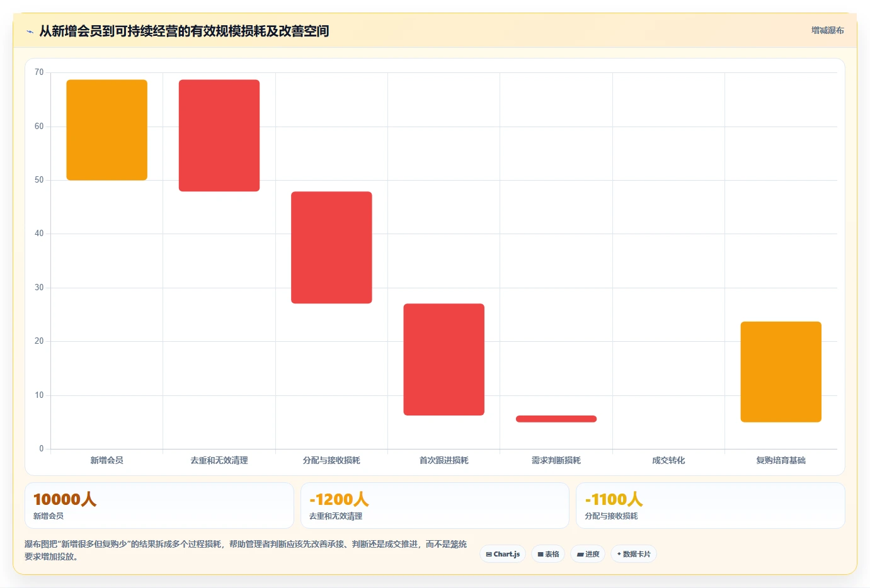Select the orange 复购培育基础 bar
Image resolution: width=870 pixels, height=588 pixels.
pyautogui.click(x=781, y=372)
